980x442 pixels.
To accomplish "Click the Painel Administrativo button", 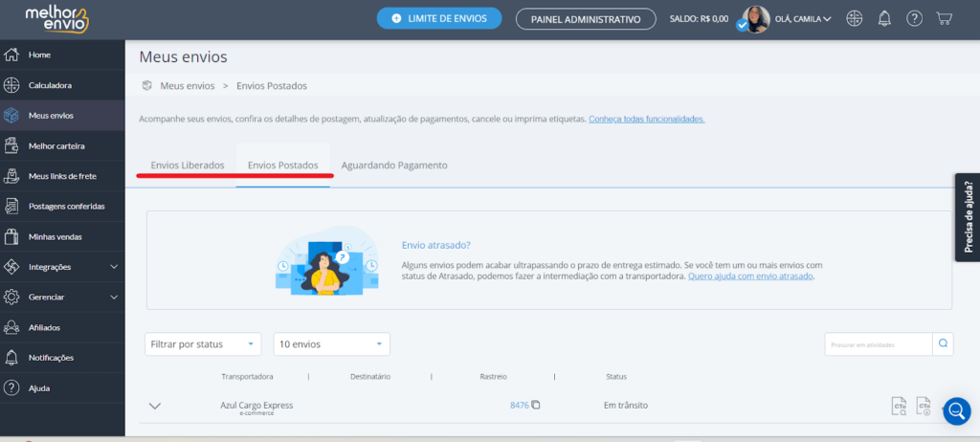I will (586, 19).
